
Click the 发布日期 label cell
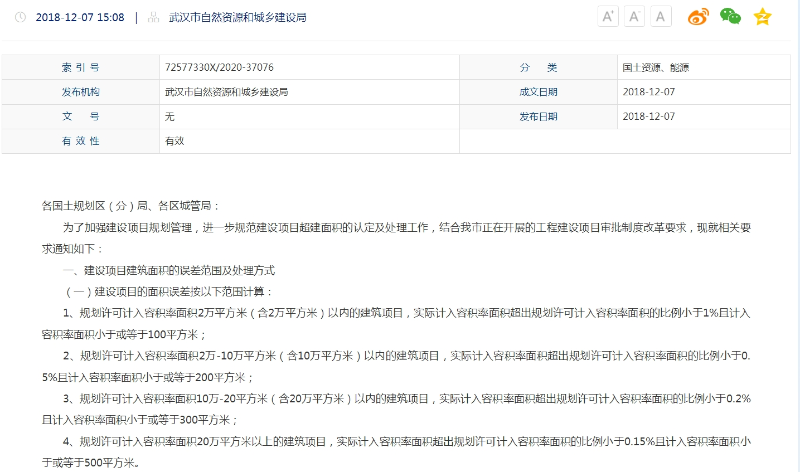[538, 116]
